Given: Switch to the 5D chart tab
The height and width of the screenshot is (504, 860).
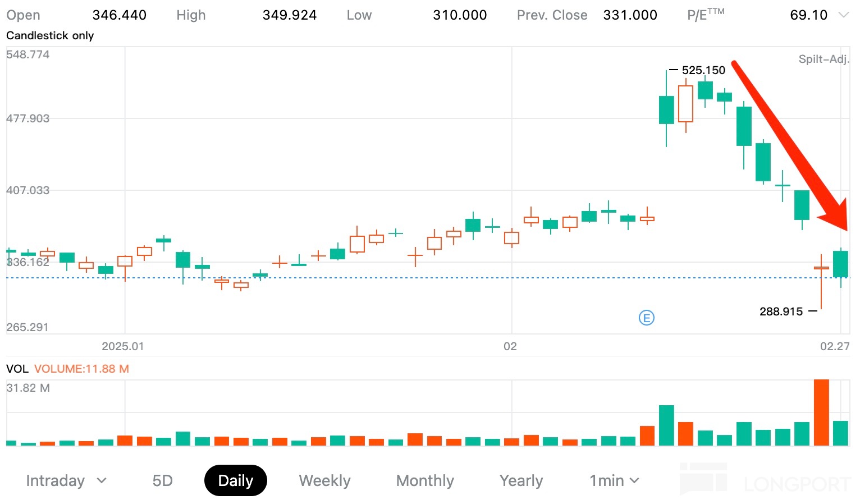Looking at the screenshot, I should 163,481.
